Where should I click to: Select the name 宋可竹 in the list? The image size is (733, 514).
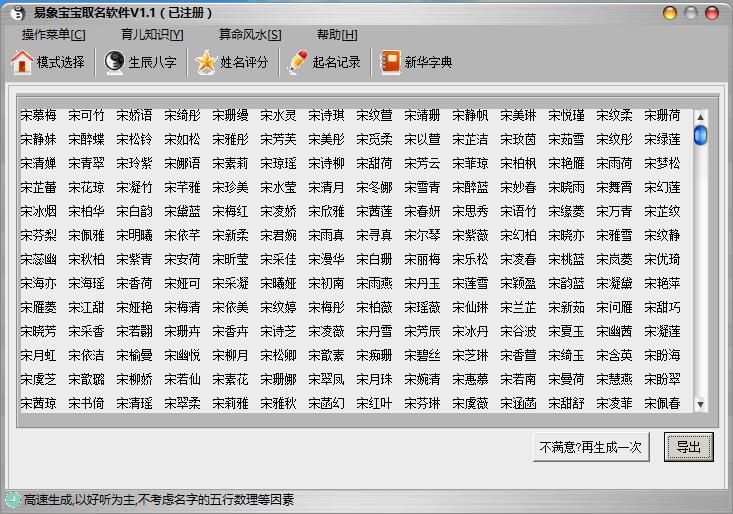[86, 116]
